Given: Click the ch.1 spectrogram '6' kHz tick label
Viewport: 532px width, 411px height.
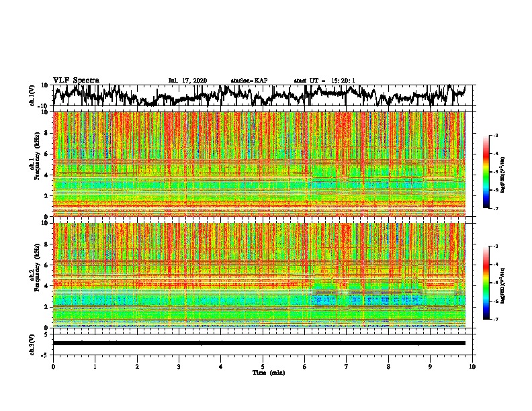Looking at the screenshot, I should pos(46,154).
